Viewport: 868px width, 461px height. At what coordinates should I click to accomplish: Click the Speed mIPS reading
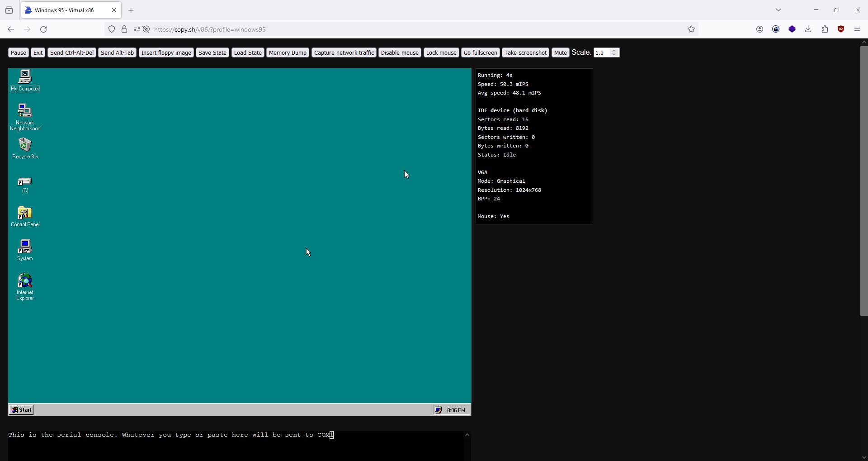pos(503,84)
